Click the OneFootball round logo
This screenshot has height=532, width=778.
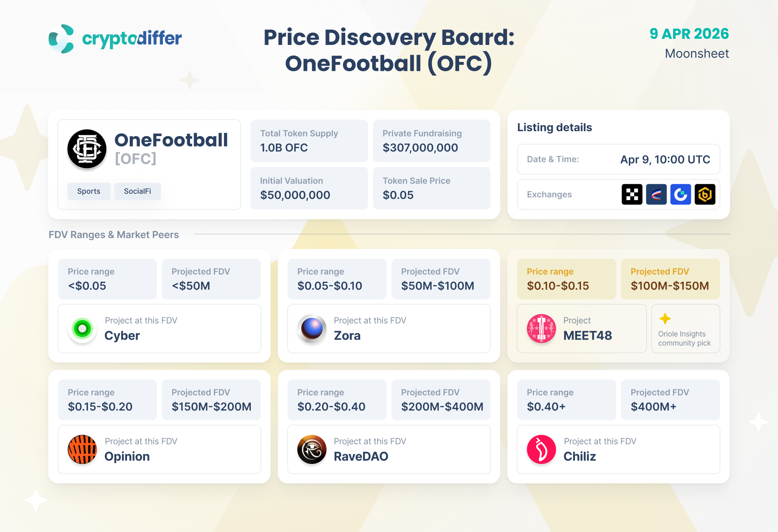click(x=87, y=149)
